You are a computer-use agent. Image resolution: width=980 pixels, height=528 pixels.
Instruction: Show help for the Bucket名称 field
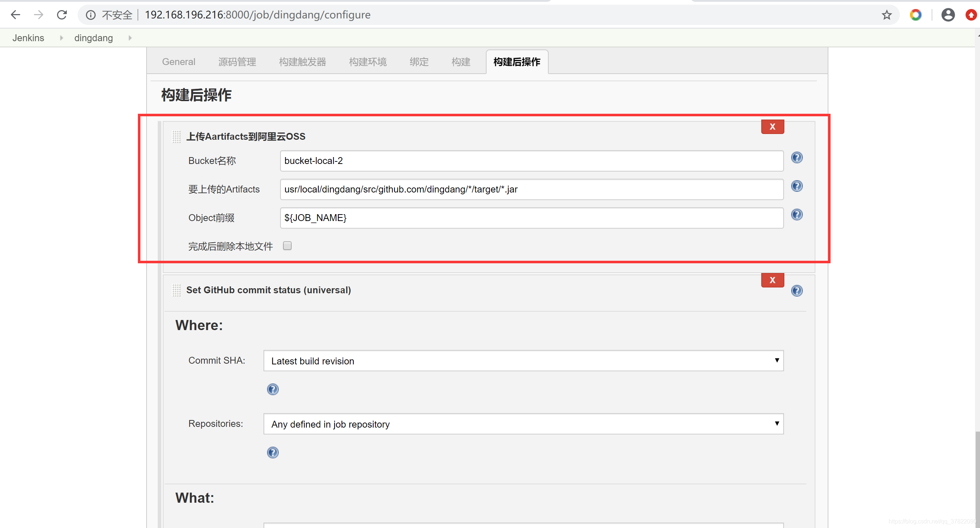pos(797,157)
